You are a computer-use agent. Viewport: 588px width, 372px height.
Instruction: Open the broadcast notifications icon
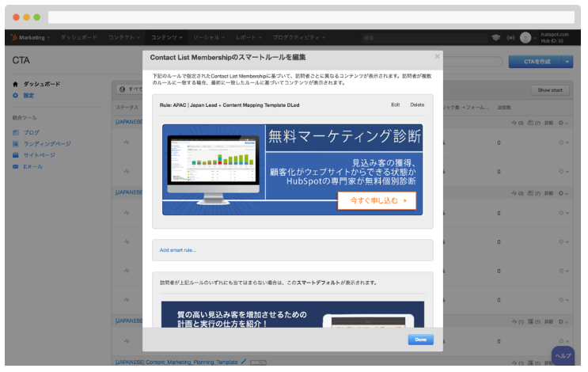pos(510,38)
